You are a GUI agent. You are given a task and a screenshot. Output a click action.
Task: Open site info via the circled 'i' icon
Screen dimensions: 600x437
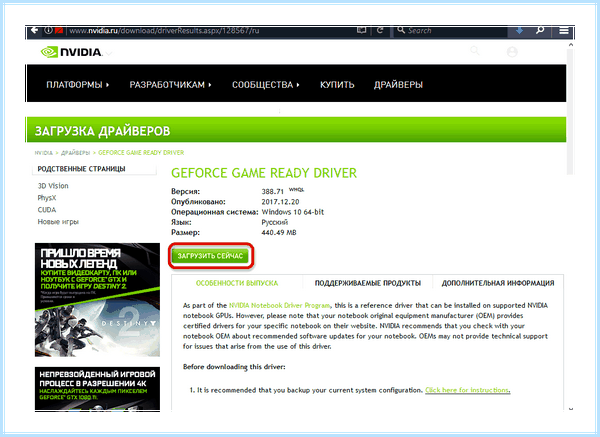tap(48, 30)
